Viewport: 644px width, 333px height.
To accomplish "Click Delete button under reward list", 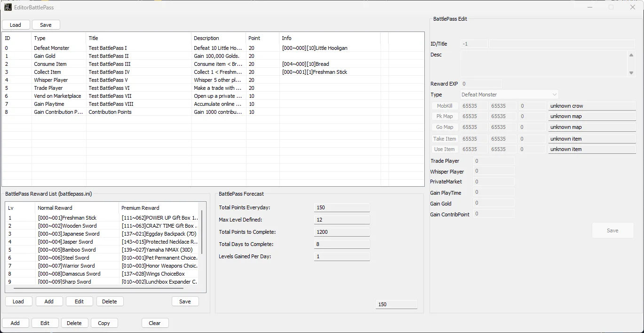I will (x=110, y=301).
